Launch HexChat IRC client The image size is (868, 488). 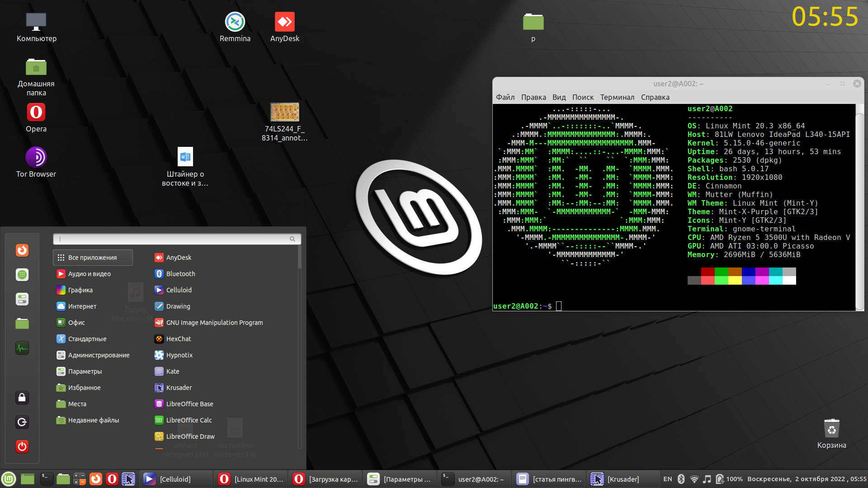click(x=178, y=338)
